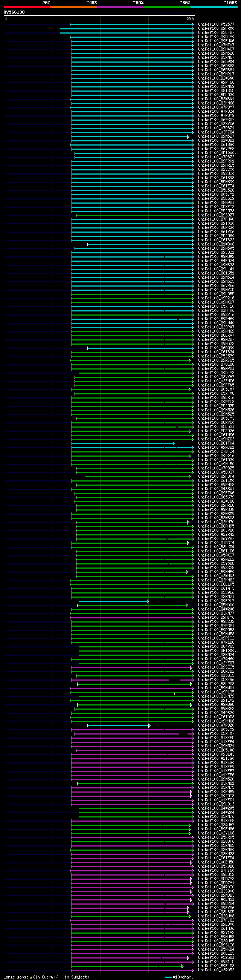Click the query end position 396
241x980 pixels.
(190, 18)
